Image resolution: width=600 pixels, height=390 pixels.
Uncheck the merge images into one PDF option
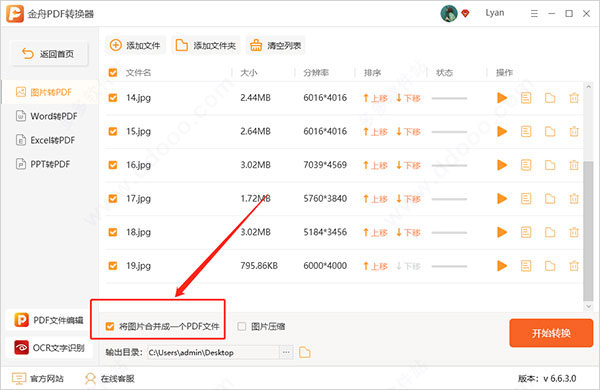[x=110, y=326]
